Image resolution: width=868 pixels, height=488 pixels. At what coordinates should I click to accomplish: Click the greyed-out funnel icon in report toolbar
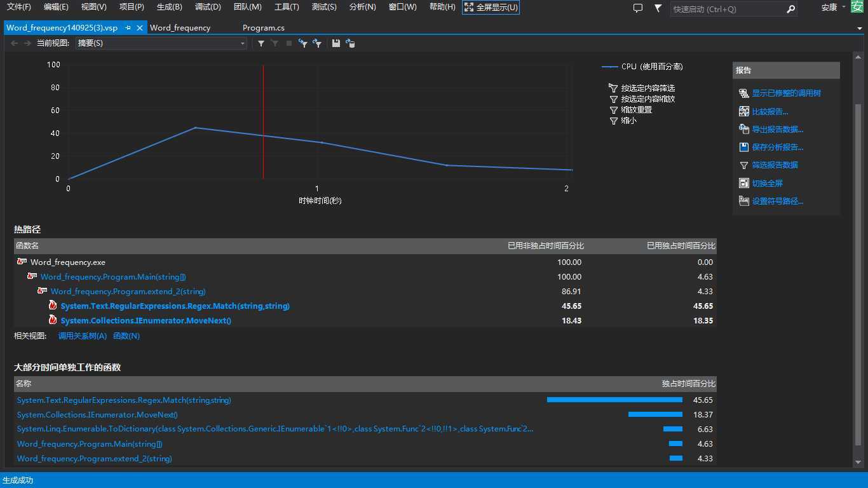point(275,43)
